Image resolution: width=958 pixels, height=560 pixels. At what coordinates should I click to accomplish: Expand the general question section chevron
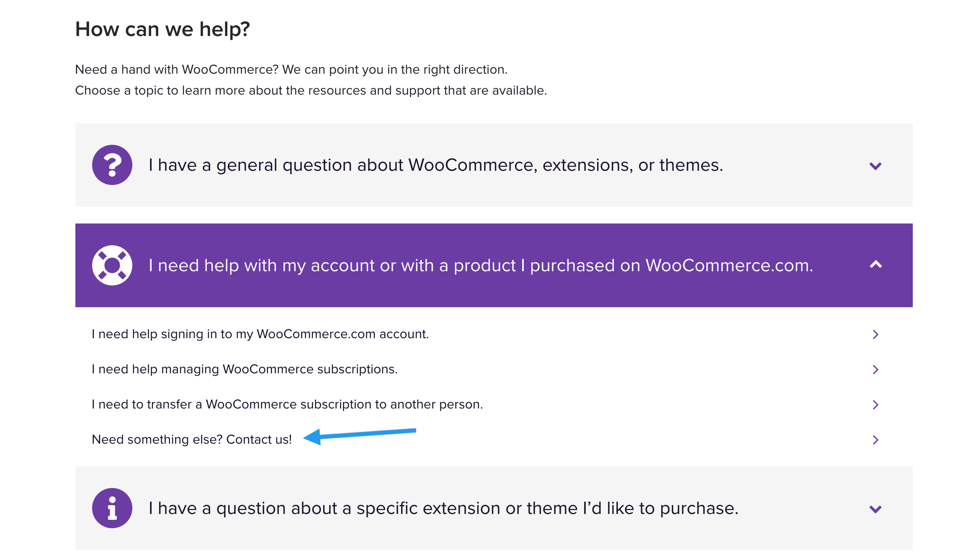pyautogui.click(x=876, y=166)
